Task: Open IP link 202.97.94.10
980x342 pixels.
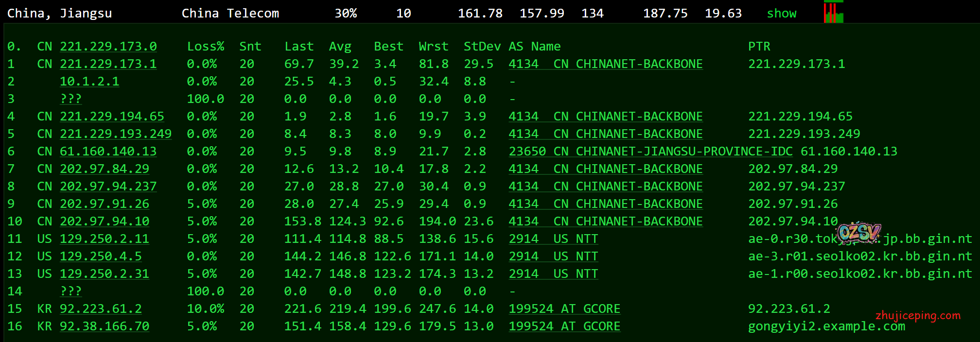Action: 105,222
